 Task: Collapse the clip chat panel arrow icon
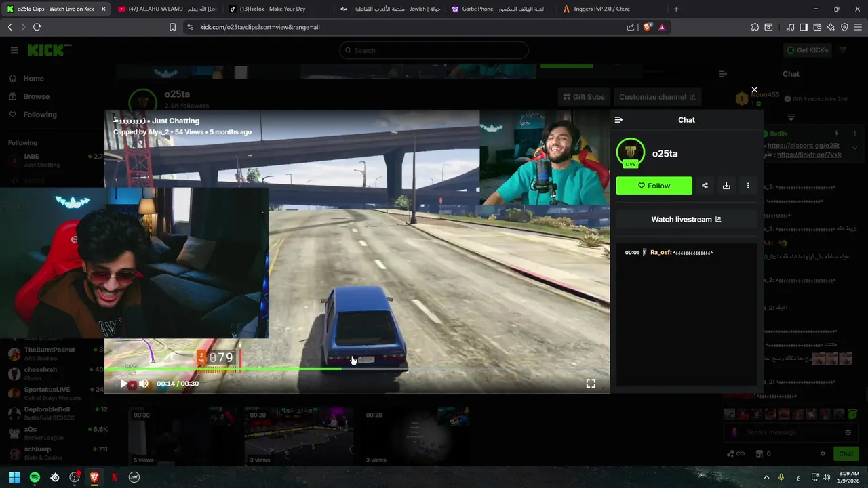tap(618, 120)
